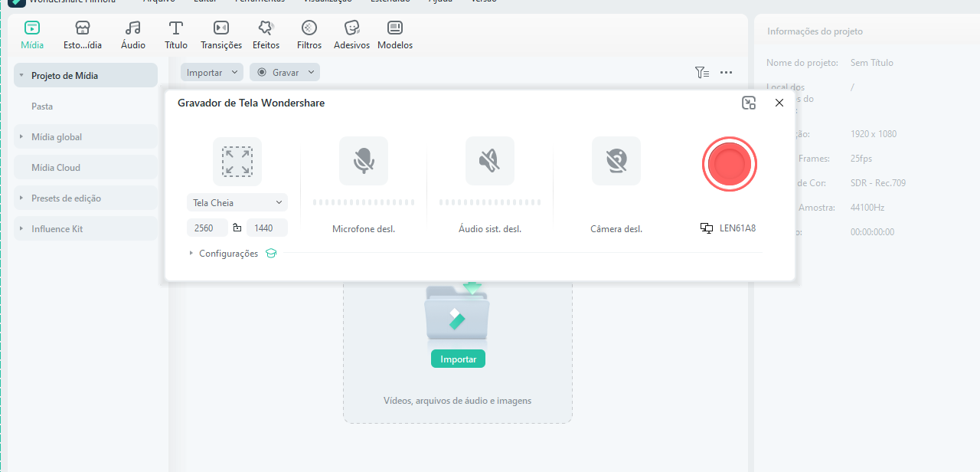Click the width field showing 2560
Viewport: 980px width, 472px height.
coord(207,228)
